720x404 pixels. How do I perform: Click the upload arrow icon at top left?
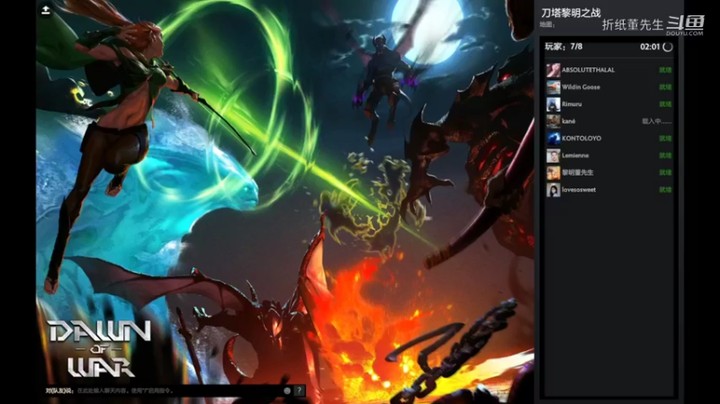(45, 10)
